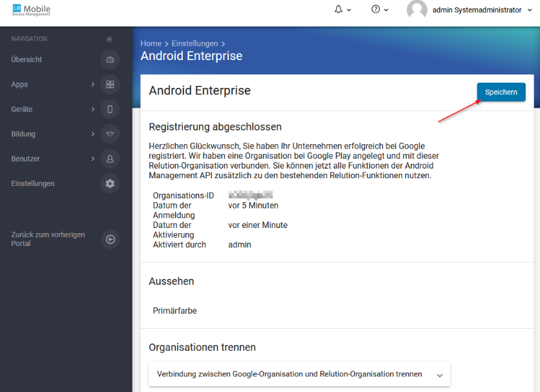Open the Apps navigation item
Image resolution: width=540 pixels, height=392 pixels.
[19, 85]
